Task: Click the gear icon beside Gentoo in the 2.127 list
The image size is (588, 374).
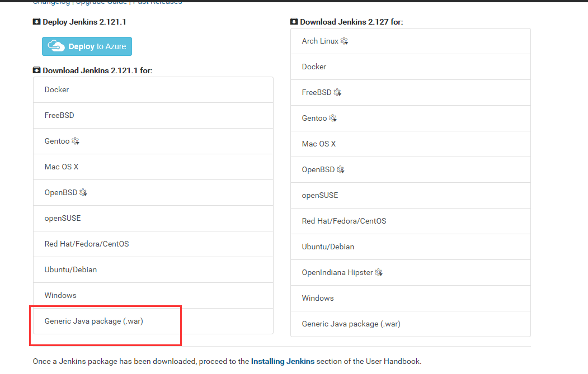Action: [x=333, y=118]
